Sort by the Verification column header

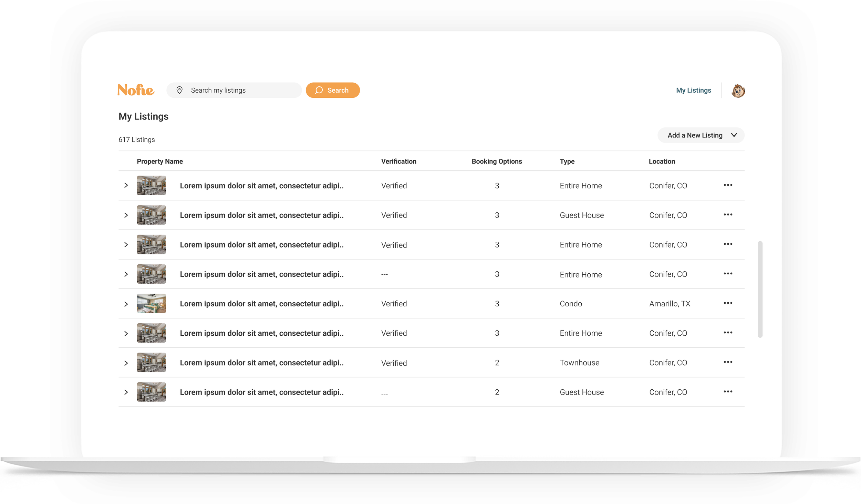(x=398, y=161)
